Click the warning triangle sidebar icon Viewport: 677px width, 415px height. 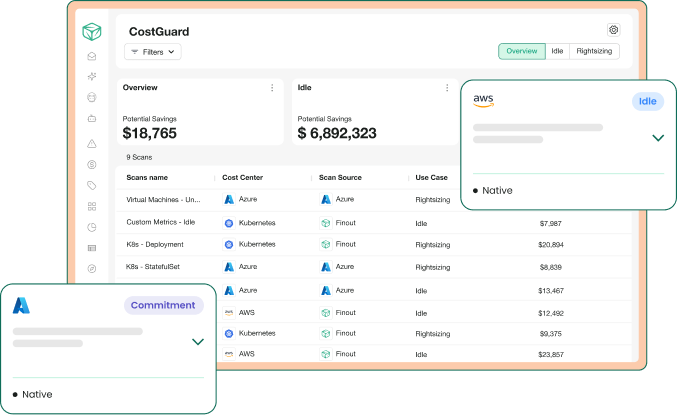point(92,144)
